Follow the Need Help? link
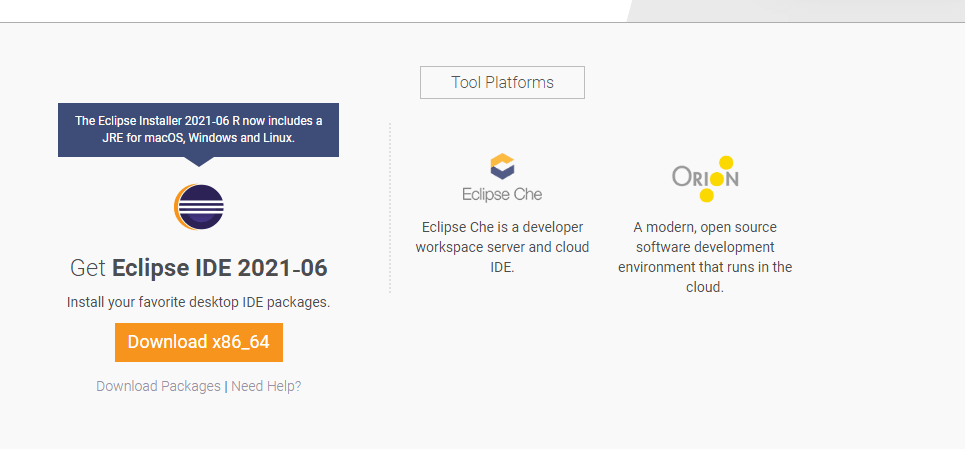The image size is (965, 449). pos(266,386)
